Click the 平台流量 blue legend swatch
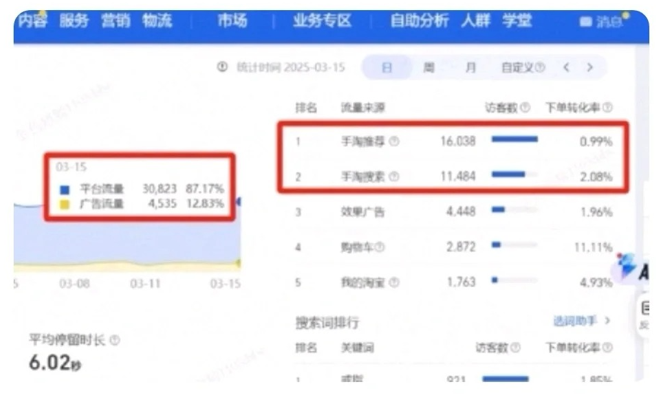 (x=64, y=190)
